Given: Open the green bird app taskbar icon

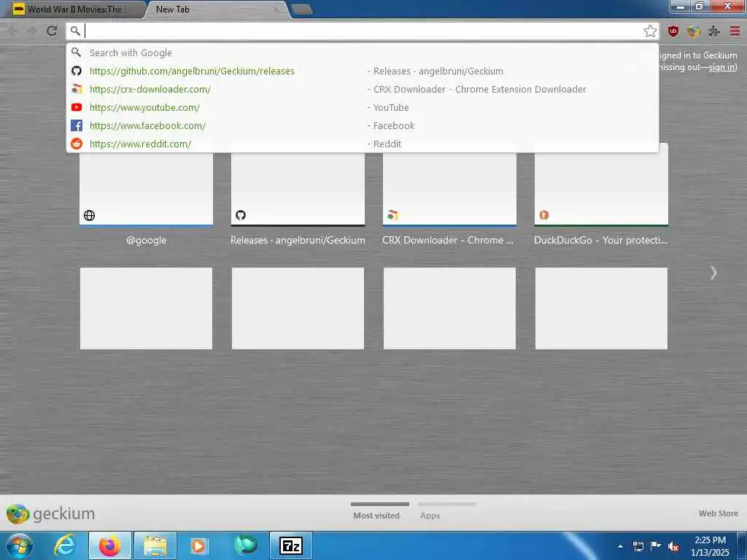Looking at the screenshot, I should (x=245, y=545).
